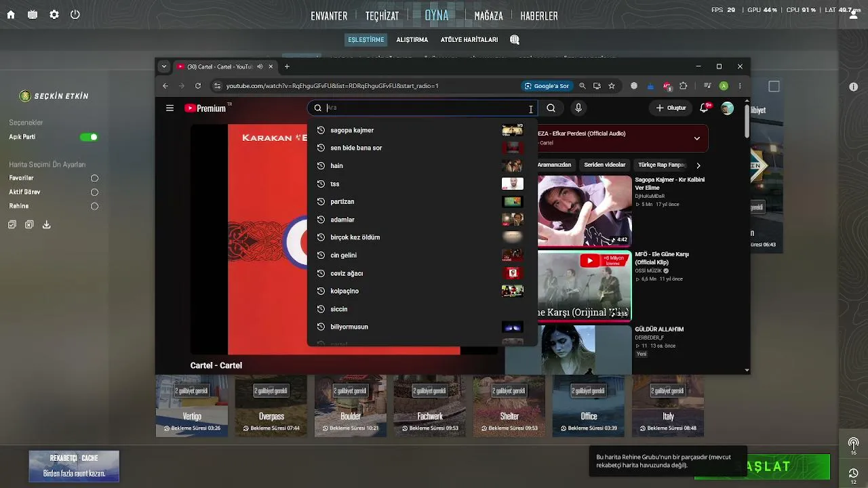This screenshot has width=868, height=488.
Task: Click the browser address bar URL
Action: click(x=332, y=86)
